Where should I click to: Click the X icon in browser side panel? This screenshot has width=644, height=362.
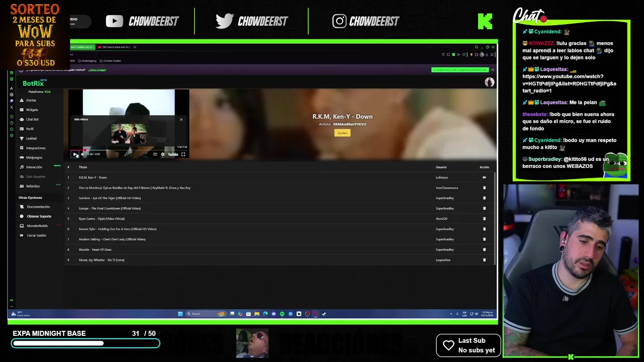point(12,107)
